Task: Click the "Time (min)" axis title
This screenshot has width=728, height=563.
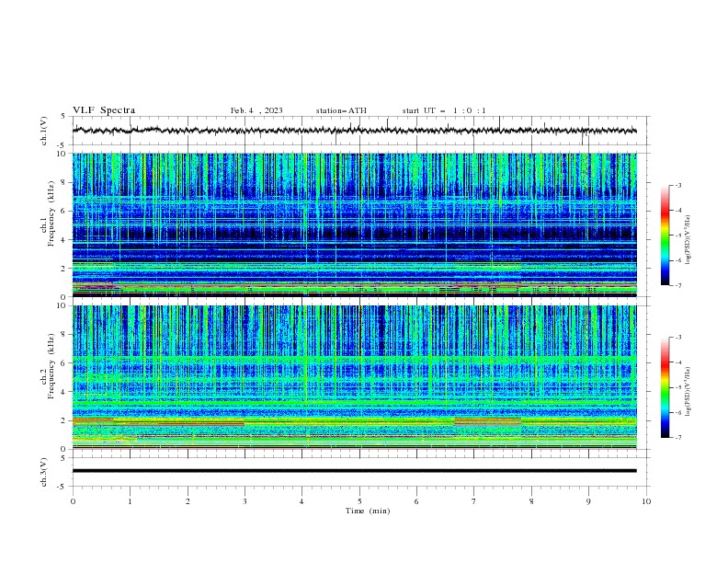Action: (x=368, y=511)
